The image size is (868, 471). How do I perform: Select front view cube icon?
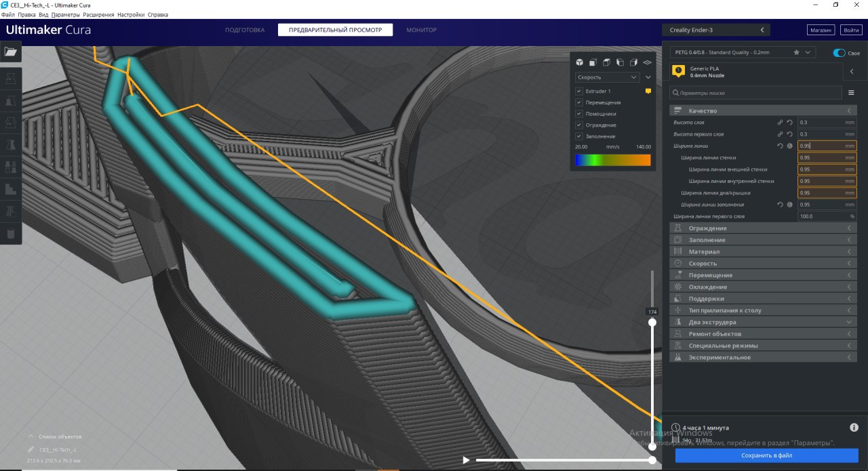[593, 62]
